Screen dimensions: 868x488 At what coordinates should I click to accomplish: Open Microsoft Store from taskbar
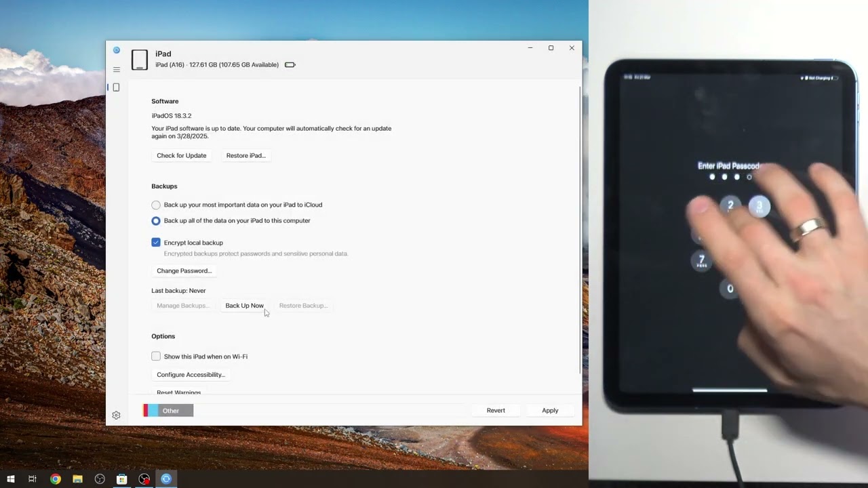122,479
